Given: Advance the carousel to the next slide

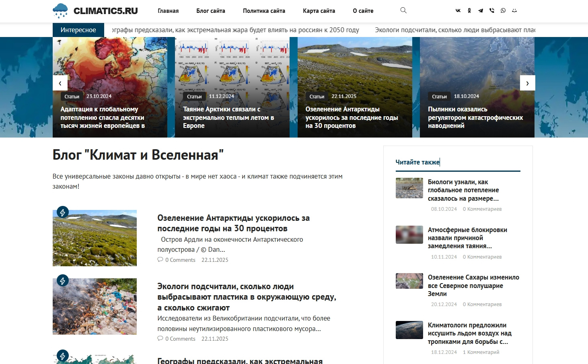Looking at the screenshot, I should pos(527,83).
